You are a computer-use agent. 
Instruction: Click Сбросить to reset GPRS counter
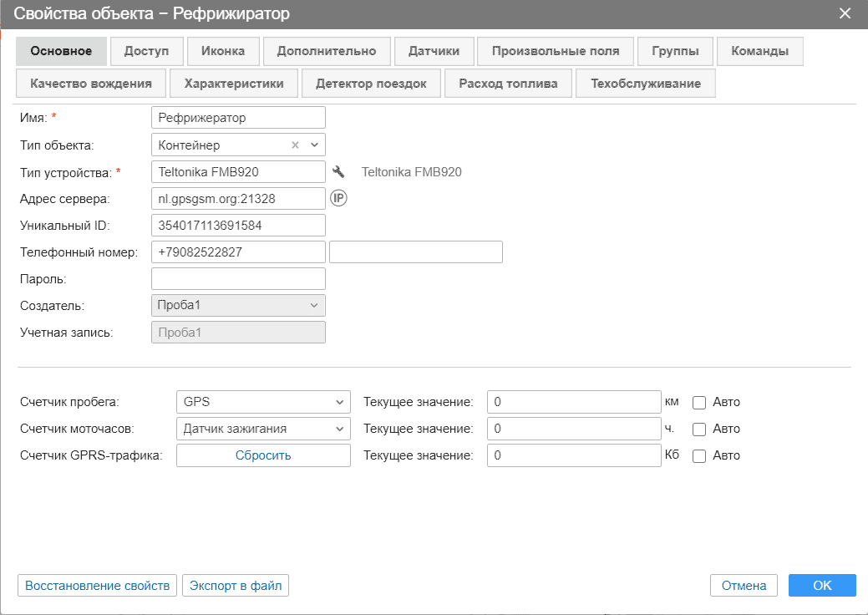click(x=263, y=455)
